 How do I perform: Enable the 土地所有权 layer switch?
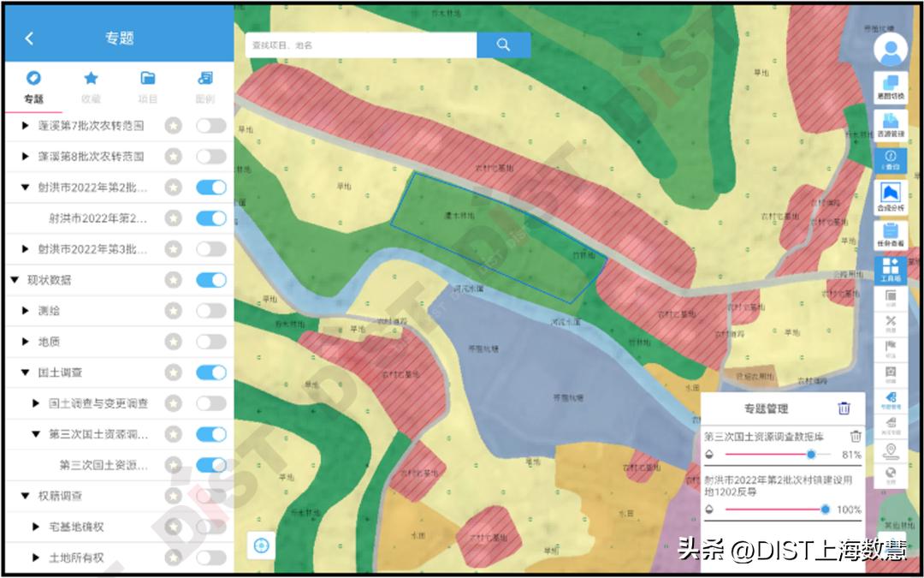click(x=211, y=557)
